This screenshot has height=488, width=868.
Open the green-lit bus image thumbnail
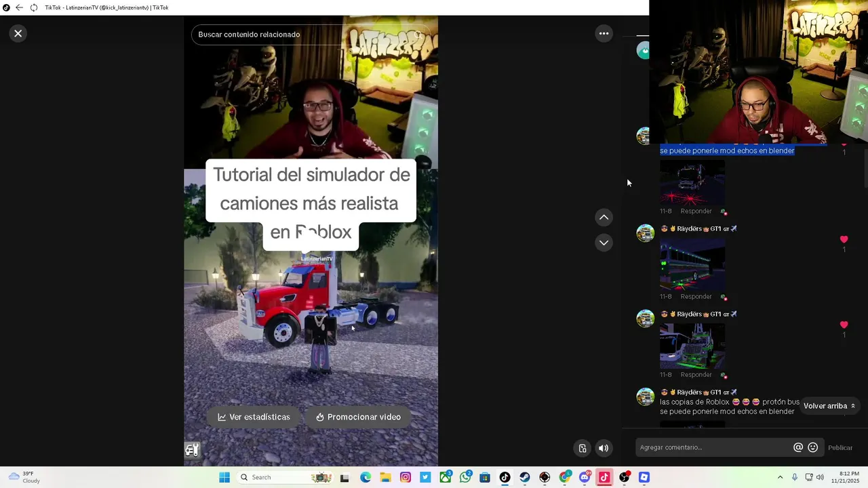pyautogui.click(x=692, y=263)
